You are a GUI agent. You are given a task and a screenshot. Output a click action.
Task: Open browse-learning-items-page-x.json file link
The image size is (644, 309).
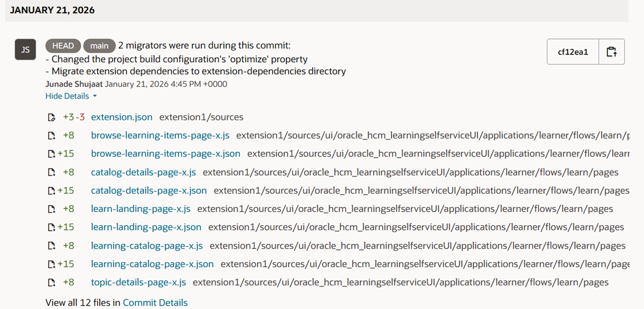click(165, 154)
